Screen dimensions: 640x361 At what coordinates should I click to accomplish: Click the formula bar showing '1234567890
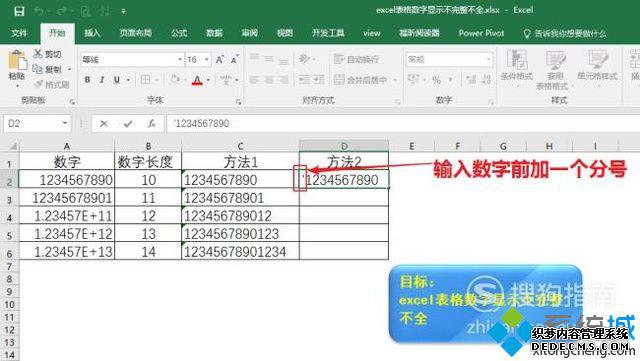tap(403, 123)
